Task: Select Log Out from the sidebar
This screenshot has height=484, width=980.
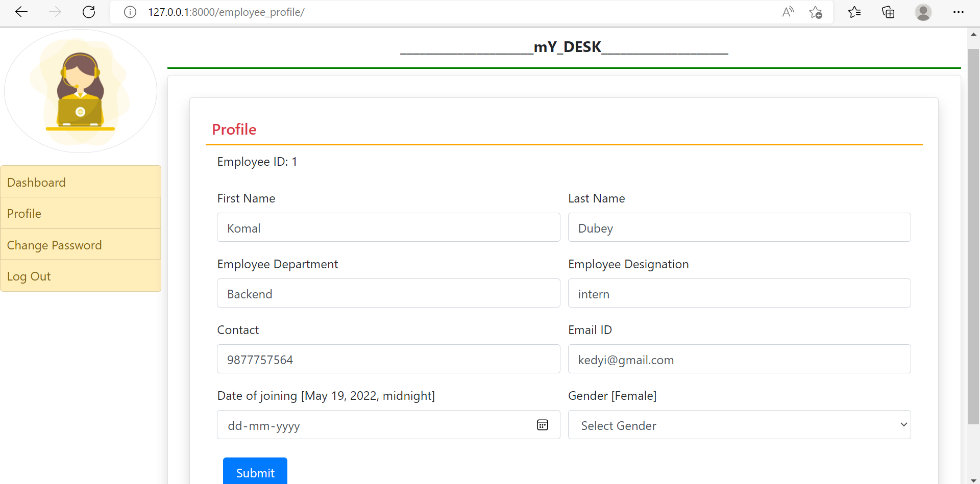Action: [x=29, y=276]
